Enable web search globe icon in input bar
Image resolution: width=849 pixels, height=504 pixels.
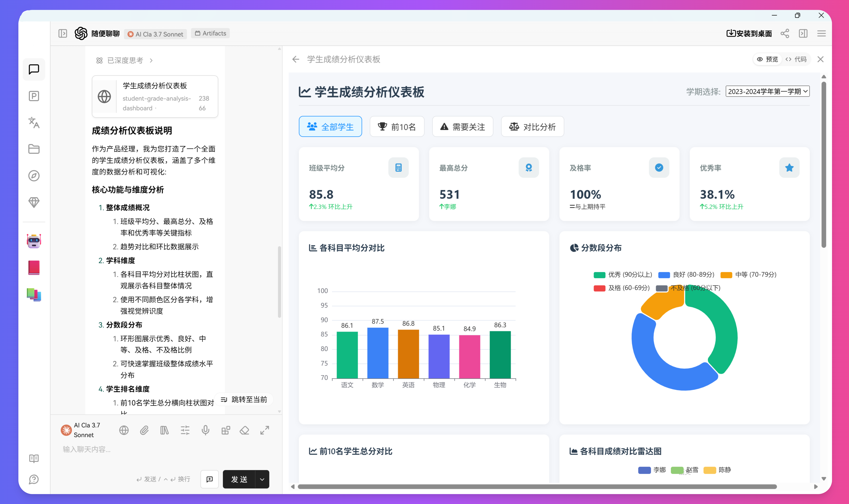pyautogui.click(x=124, y=430)
